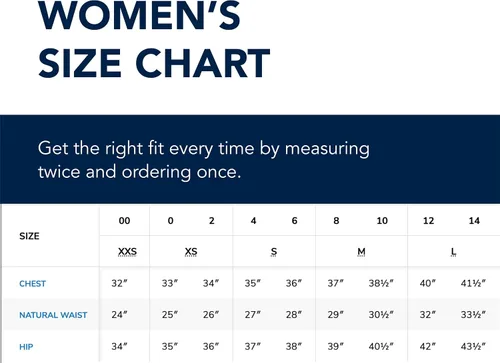The image size is (500, 363).
Task: Click the measuring twice banner text
Action: point(204,160)
